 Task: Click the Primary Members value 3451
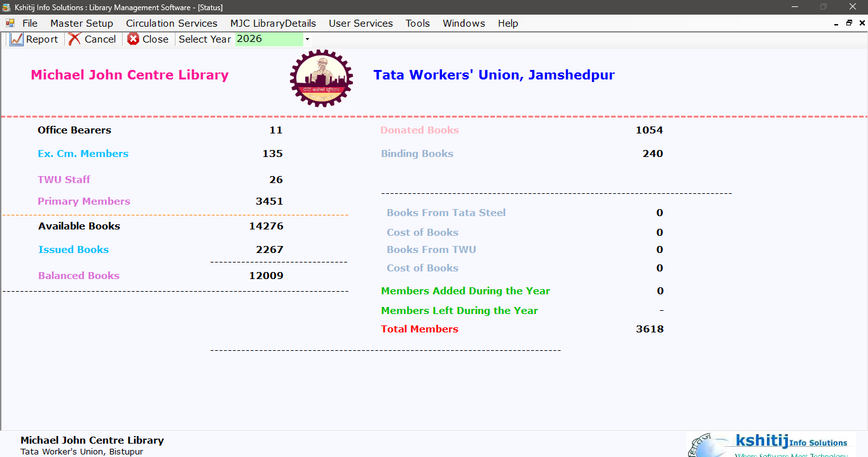click(270, 201)
